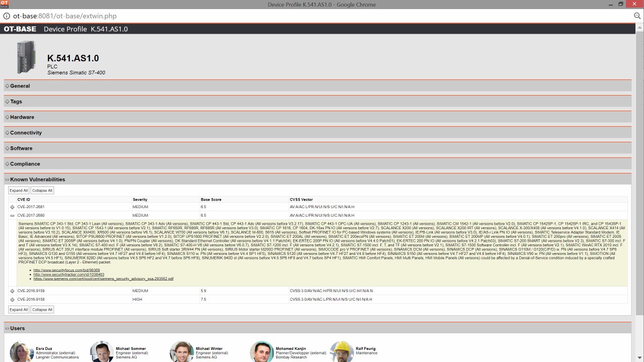This screenshot has height=362, width=644.
Task: Click Mohamed Kanjin's profile photo
Action: 262,352
